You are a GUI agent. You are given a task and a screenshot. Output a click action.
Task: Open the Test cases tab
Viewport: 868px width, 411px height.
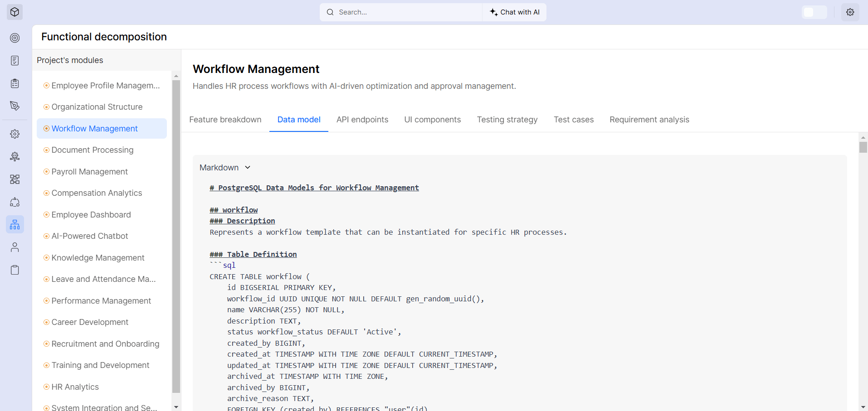[573, 120]
